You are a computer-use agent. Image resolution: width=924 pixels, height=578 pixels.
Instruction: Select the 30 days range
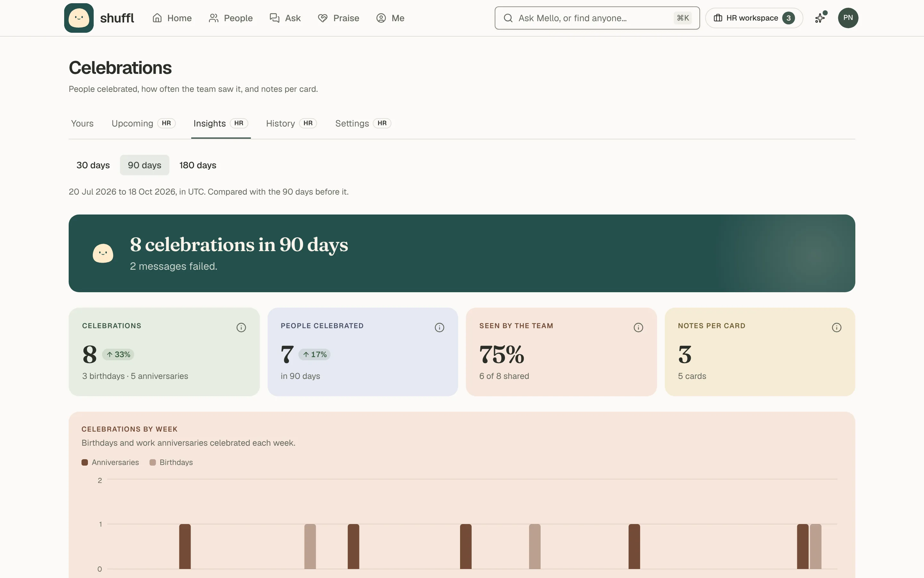click(x=93, y=165)
